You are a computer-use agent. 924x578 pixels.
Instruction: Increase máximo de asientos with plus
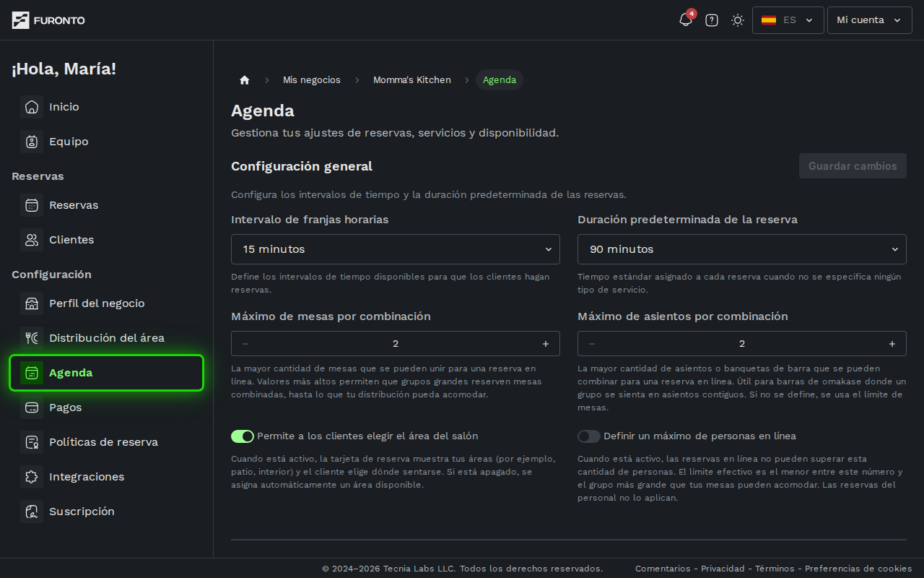coord(892,344)
